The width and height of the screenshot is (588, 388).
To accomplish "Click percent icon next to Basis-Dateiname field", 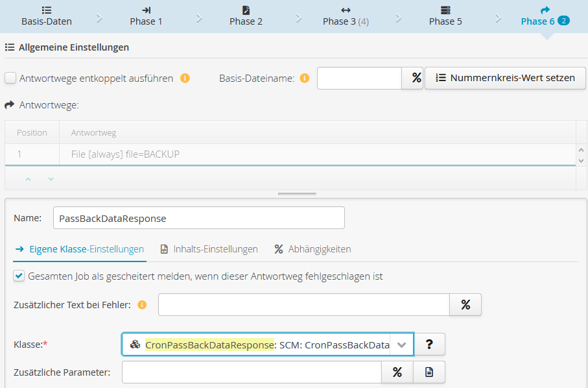I will click(x=412, y=78).
